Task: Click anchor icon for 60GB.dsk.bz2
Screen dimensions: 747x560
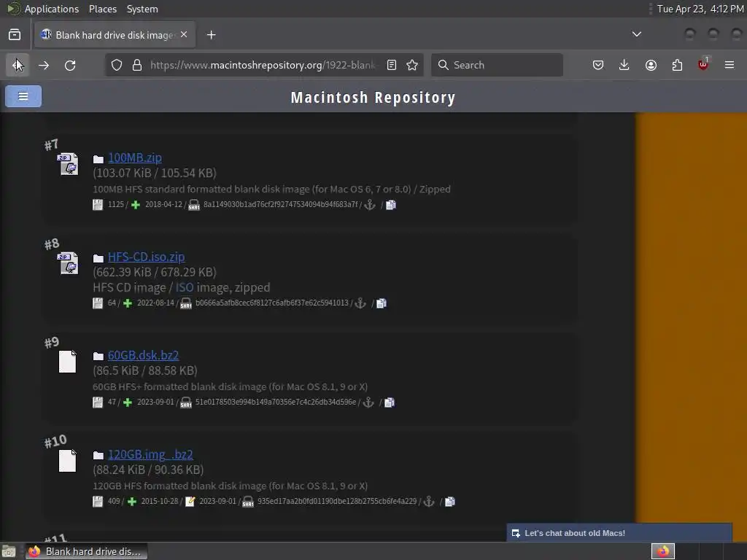Action: click(x=368, y=402)
